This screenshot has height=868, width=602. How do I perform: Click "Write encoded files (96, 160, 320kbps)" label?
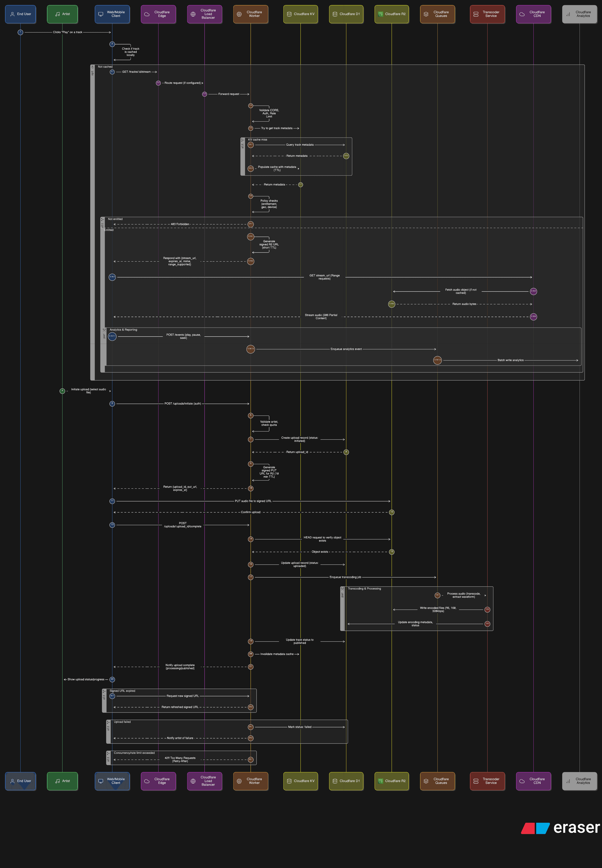438,610
